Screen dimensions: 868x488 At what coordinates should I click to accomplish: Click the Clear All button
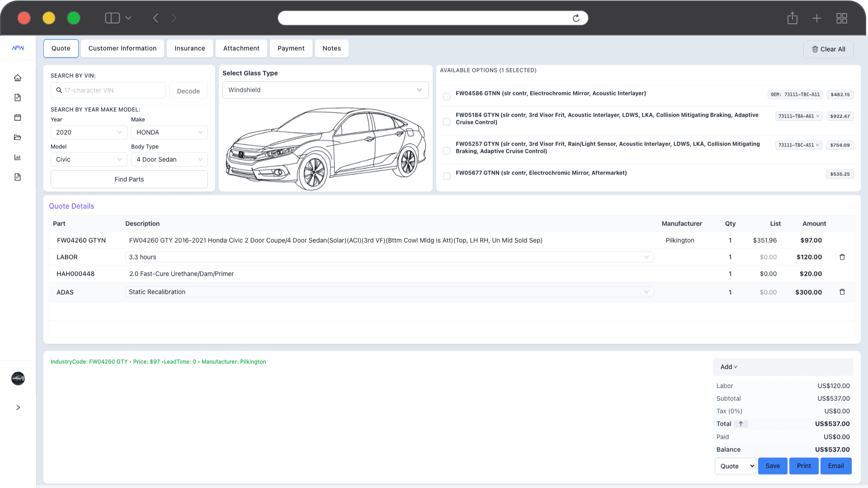click(x=828, y=49)
